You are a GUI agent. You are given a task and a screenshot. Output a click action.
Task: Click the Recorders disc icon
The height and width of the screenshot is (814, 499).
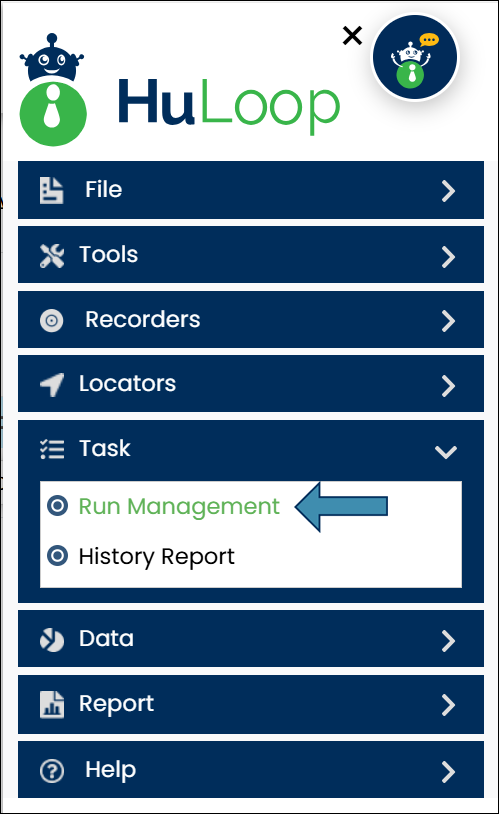tap(51, 320)
